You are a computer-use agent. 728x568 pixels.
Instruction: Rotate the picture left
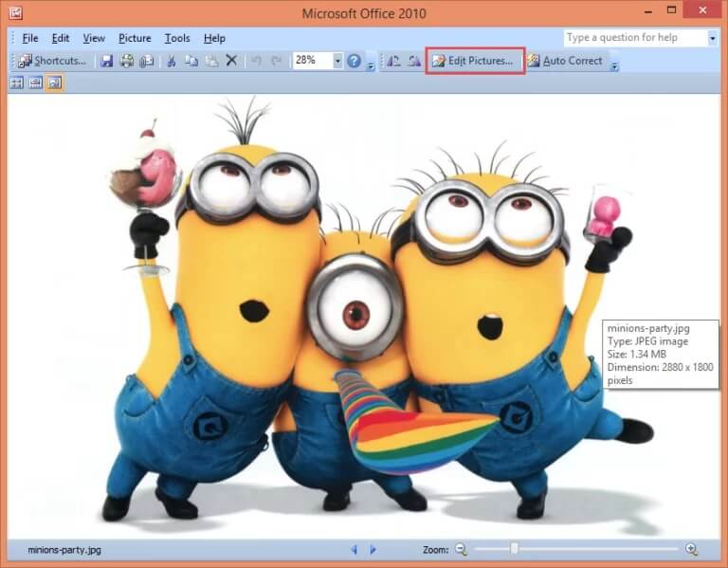[x=393, y=61]
